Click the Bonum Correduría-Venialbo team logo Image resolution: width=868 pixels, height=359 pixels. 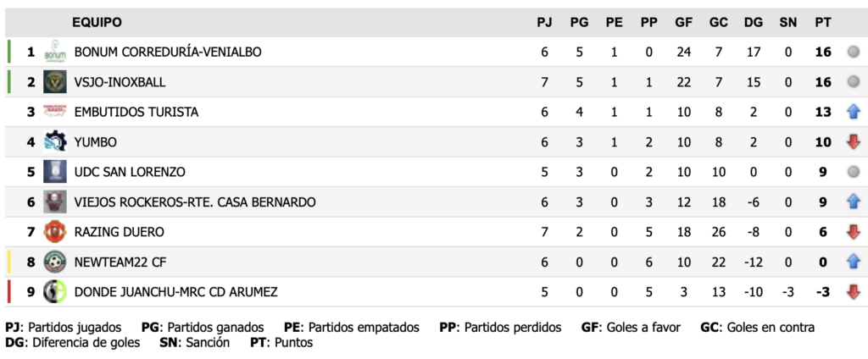55,52
